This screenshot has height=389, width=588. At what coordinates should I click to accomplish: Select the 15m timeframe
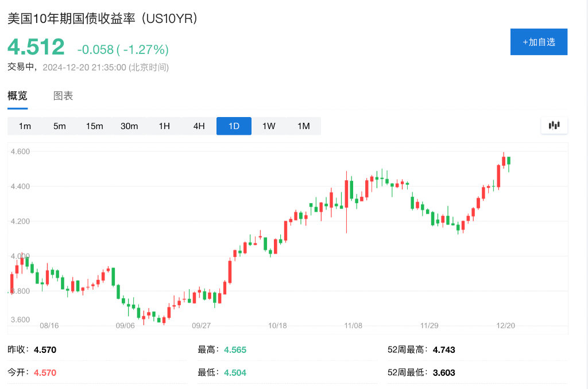94,126
